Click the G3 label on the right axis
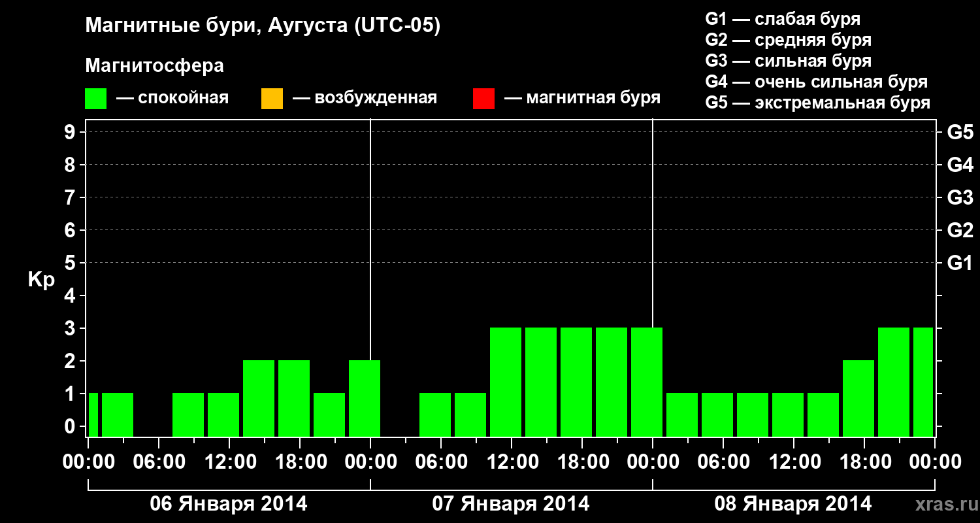This screenshot has width=980, height=523. [x=960, y=197]
